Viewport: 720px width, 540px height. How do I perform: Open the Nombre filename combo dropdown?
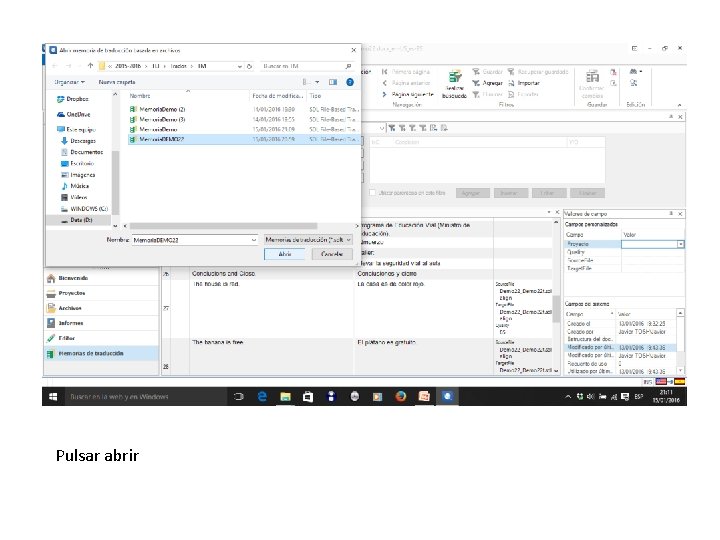click(x=253, y=240)
